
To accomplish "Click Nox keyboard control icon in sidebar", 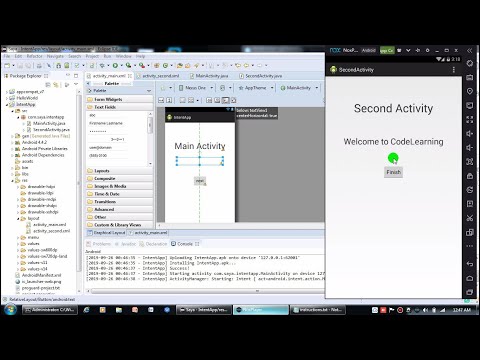I will click(x=470, y=77).
